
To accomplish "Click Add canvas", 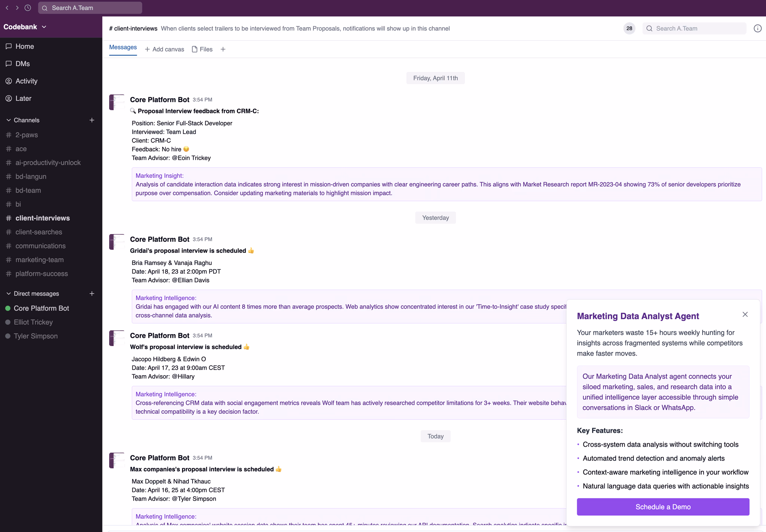I will click(x=165, y=49).
